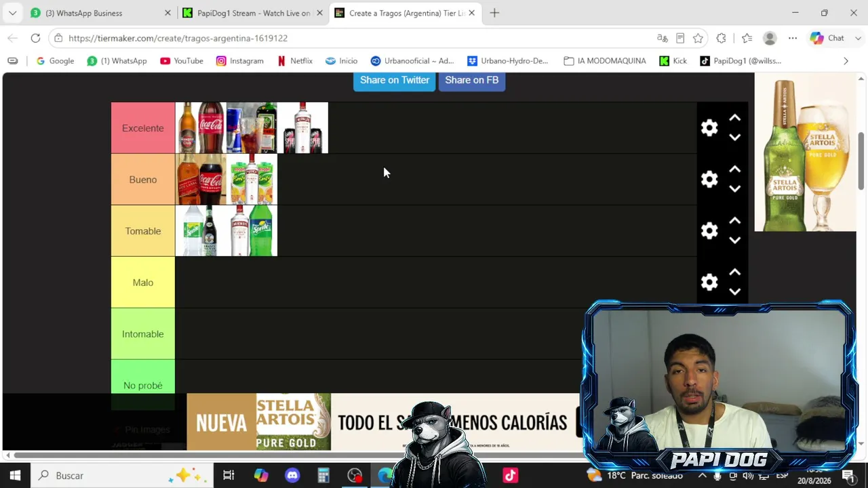
Task: Click the Share on Twitter button
Action: point(394,80)
